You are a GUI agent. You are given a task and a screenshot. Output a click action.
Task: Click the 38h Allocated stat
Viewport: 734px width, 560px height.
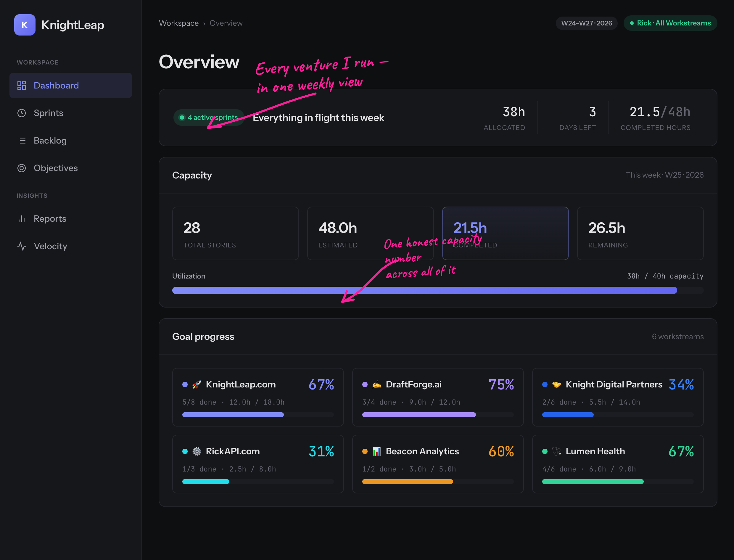point(504,118)
